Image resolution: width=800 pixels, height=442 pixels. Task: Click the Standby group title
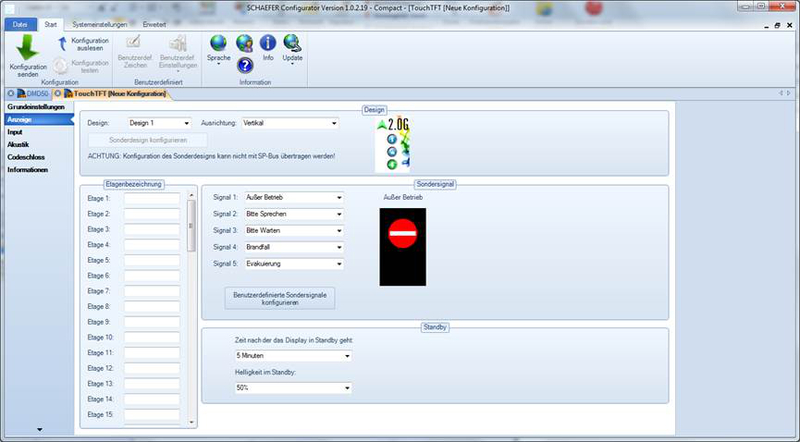tap(435, 327)
